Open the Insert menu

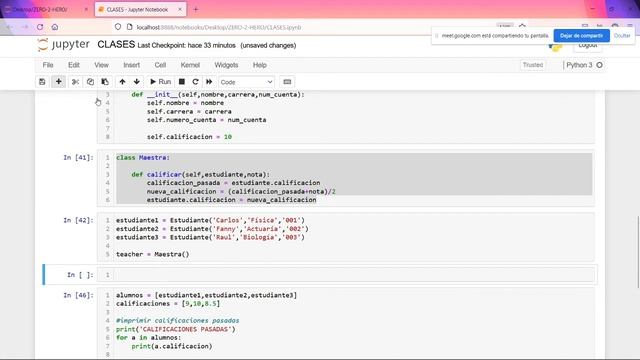(131, 65)
